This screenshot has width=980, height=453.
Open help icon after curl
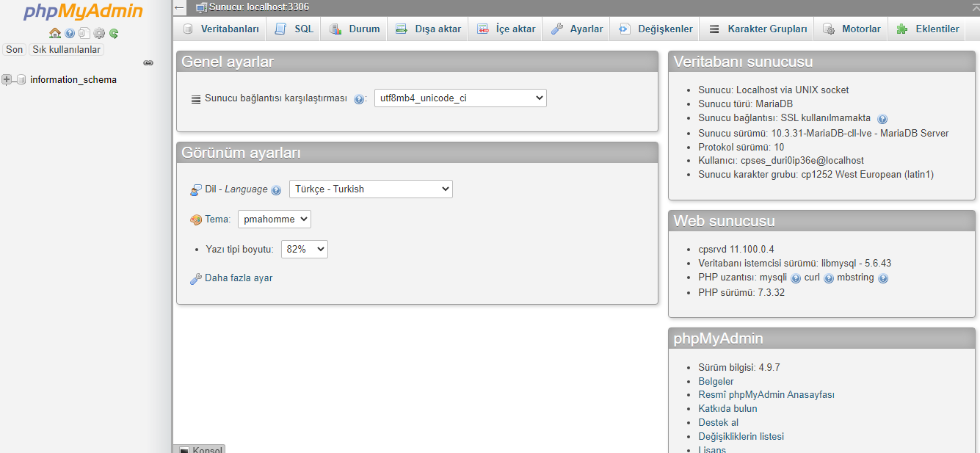click(829, 278)
